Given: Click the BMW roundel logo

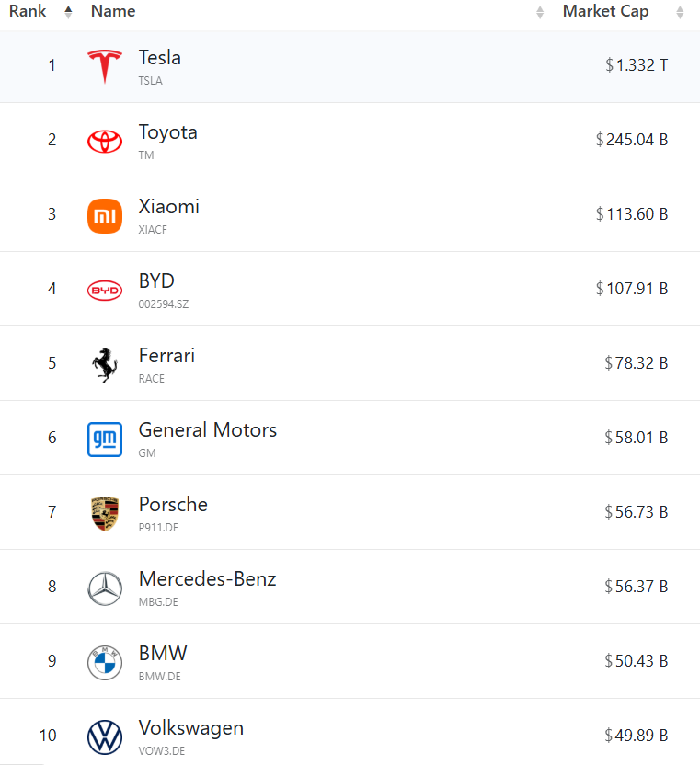Looking at the screenshot, I should 105,663.
